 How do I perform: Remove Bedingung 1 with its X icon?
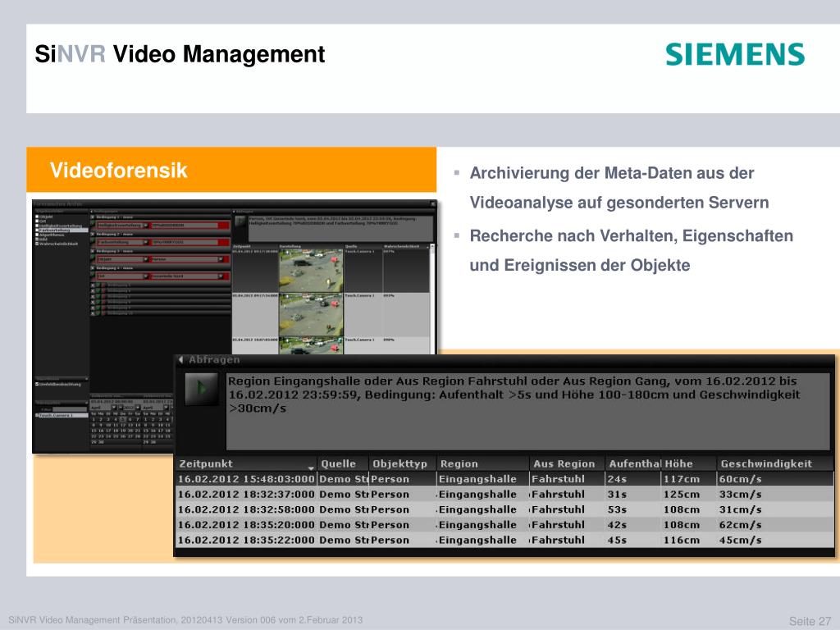(x=93, y=217)
